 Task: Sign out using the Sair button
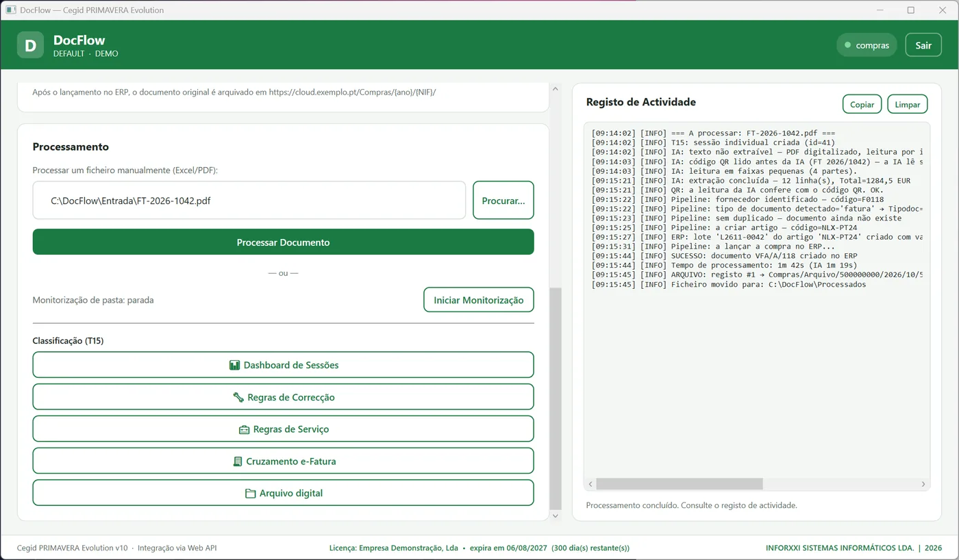(923, 45)
